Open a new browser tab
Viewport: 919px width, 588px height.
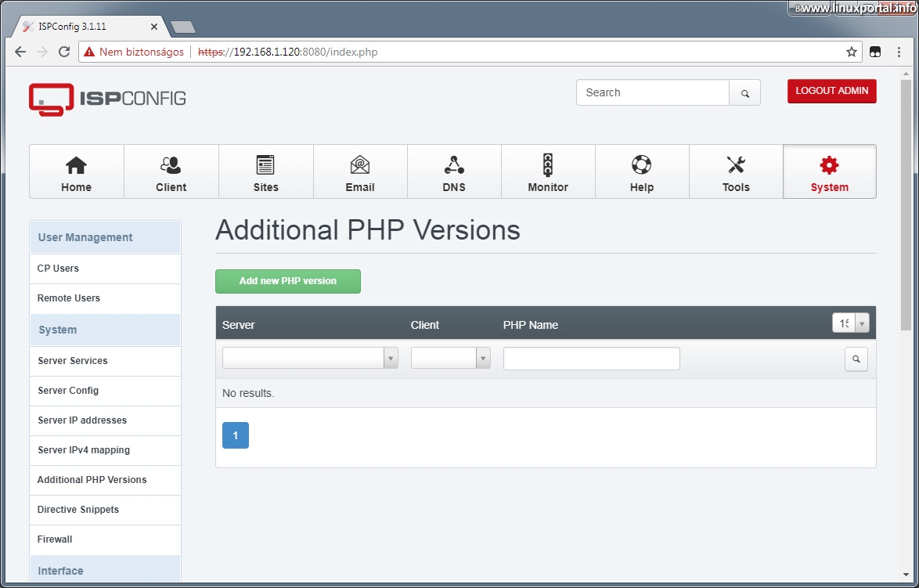point(183,27)
